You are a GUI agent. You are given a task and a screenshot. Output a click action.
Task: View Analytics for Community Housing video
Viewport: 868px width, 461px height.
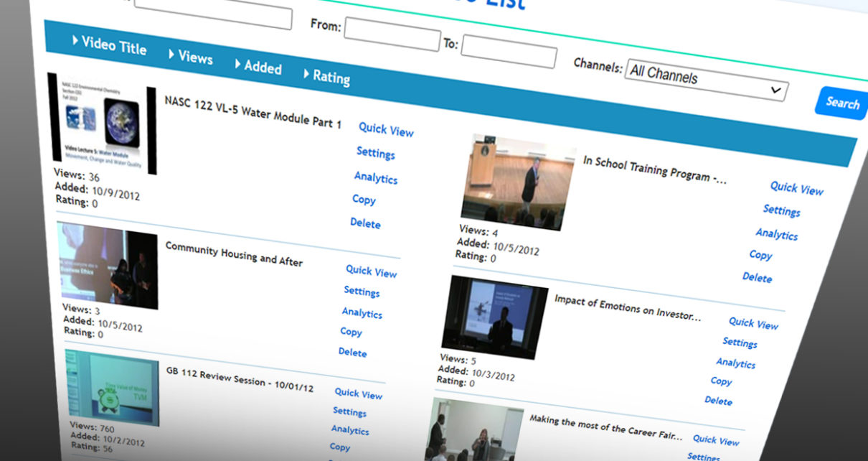click(362, 312)
